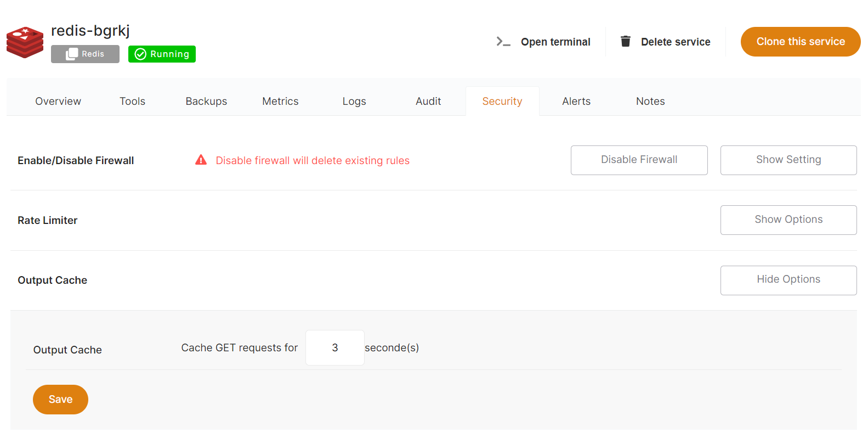The height and width of the screenshot is (438, 868).
Task: Click the Delete service label
Action: click(x=676, y=42)
